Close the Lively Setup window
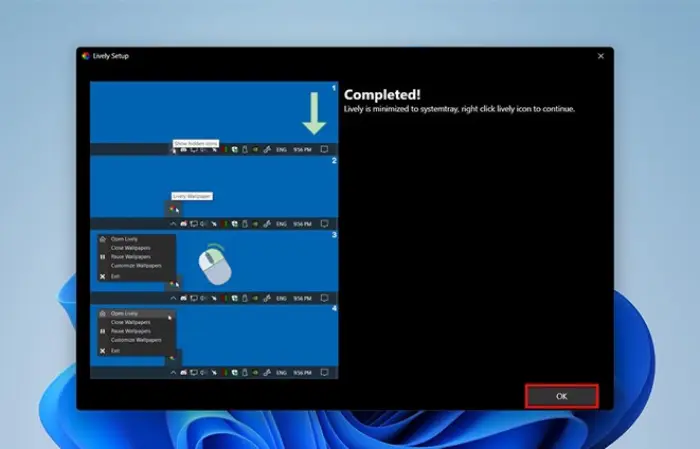This screenshot has height=449, width=700. click(600, 56)
